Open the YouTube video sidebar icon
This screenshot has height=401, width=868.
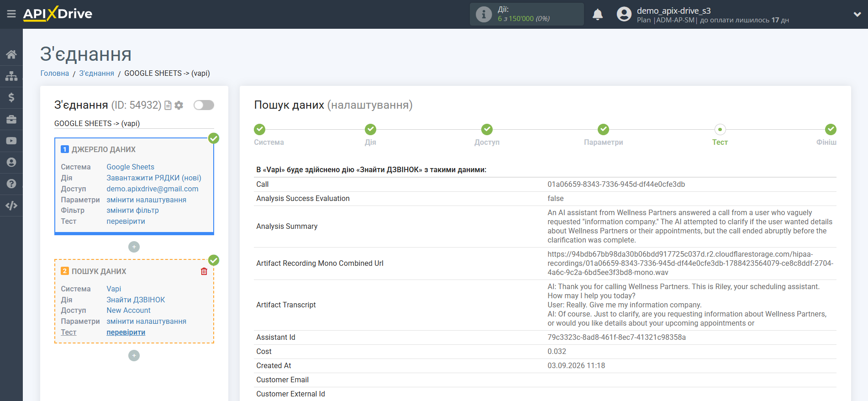(x=11, y=141)
